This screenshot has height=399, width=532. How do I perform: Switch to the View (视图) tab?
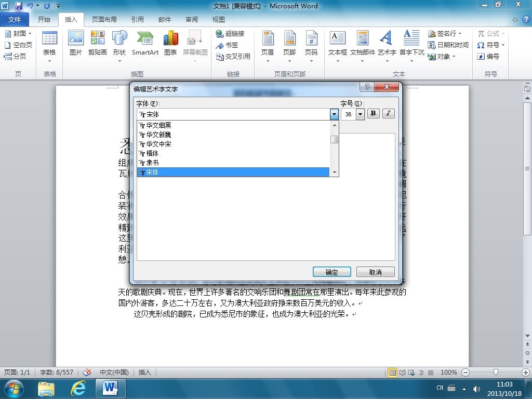pyautogui.click(x=219, y=19)
